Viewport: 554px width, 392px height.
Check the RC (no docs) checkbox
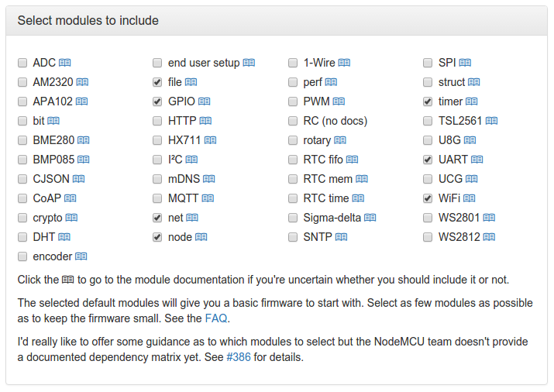(293, 121)
